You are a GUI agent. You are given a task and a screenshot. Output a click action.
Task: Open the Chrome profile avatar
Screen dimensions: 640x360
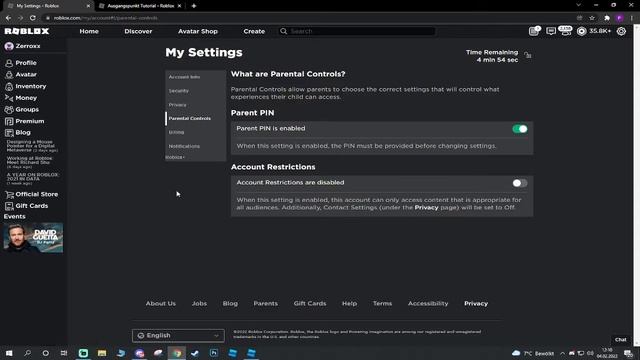tap(620, 18)
